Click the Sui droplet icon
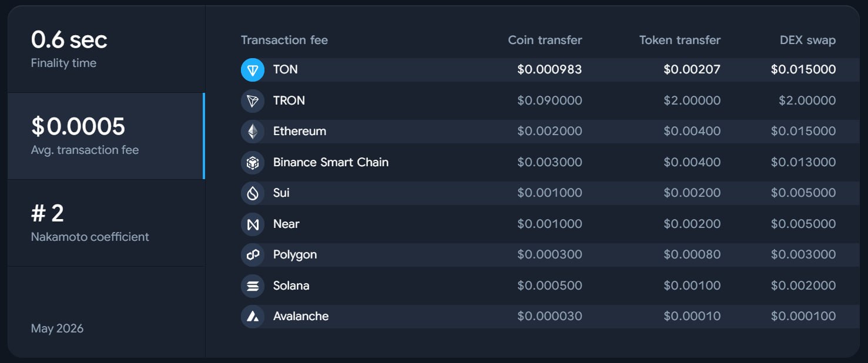This screenshot has height=363, width=868. 253,193
